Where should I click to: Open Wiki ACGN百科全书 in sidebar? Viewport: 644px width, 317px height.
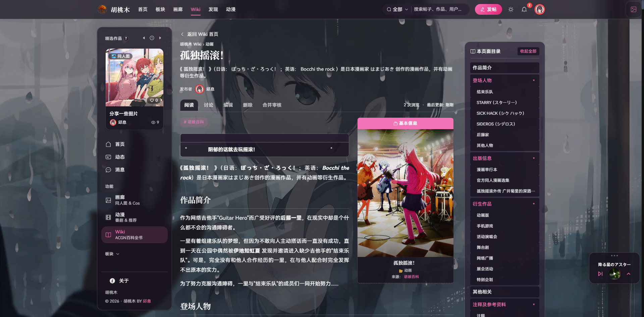tap(134, 235)
